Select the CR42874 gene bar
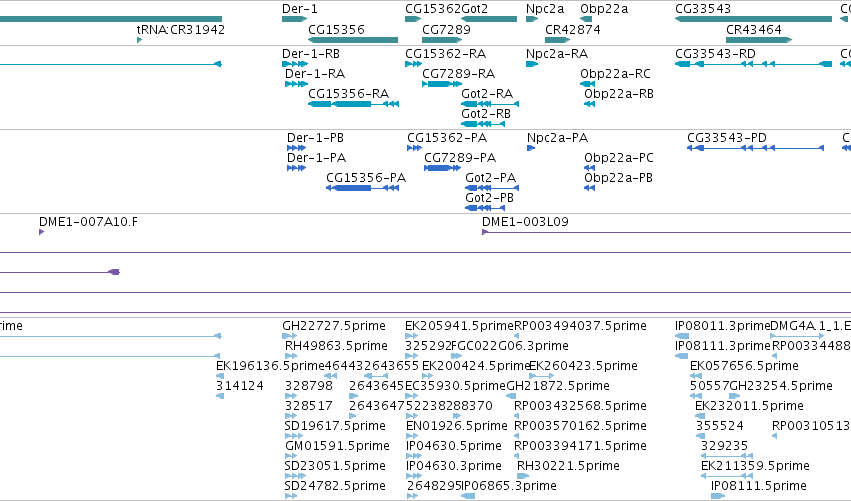The height and width of the screenshot is (501, 851). tap(557, 40)
